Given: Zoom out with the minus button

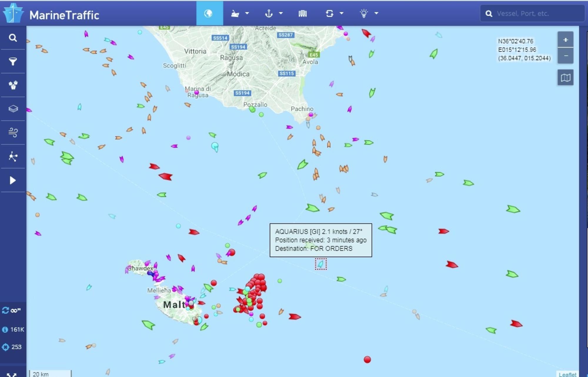Looking at the screenshot, I should (x=565, y=56).
